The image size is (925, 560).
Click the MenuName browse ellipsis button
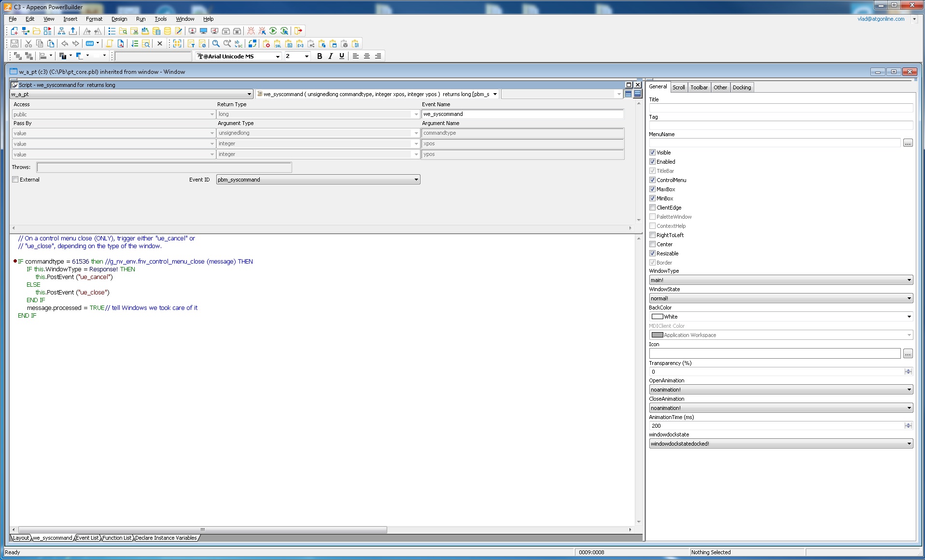908,143
